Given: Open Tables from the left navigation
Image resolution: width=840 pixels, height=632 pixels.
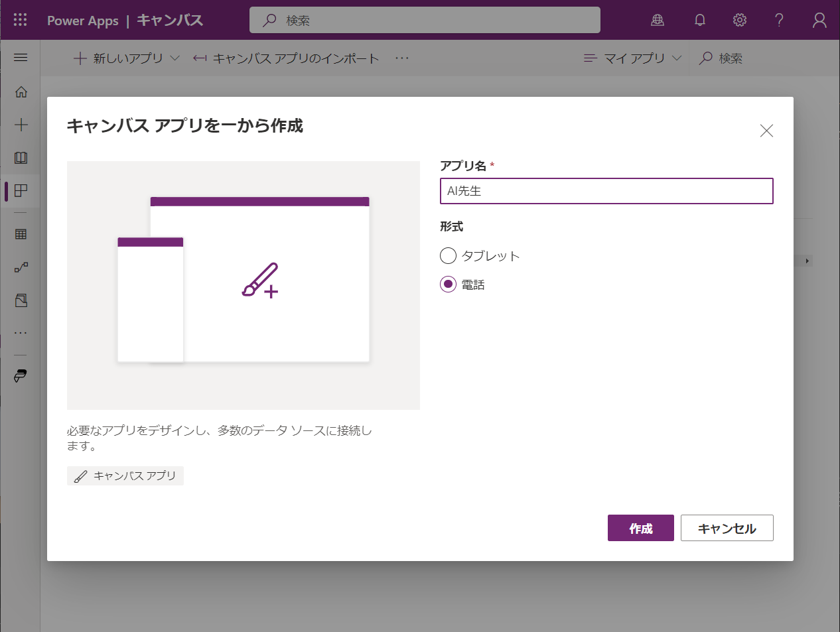Looking at the screenshot, I should coord(20,234).
